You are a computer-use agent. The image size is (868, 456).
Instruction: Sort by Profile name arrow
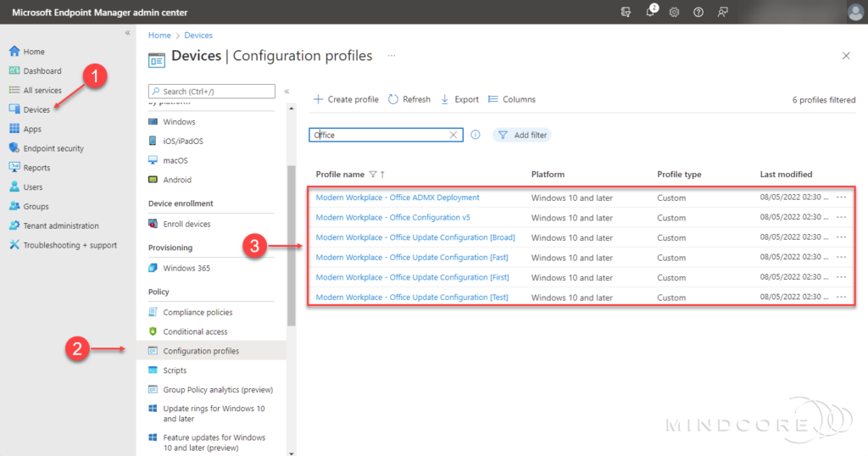[x=382, y=175]
